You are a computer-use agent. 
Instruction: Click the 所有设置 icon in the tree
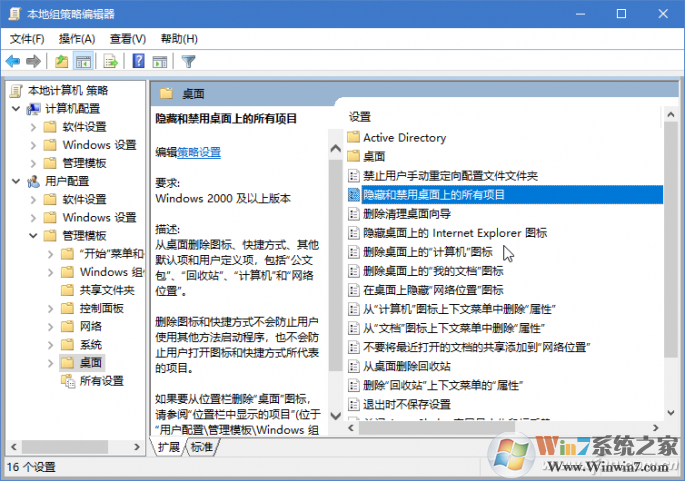pyautogui.click(x=68, y=381)
